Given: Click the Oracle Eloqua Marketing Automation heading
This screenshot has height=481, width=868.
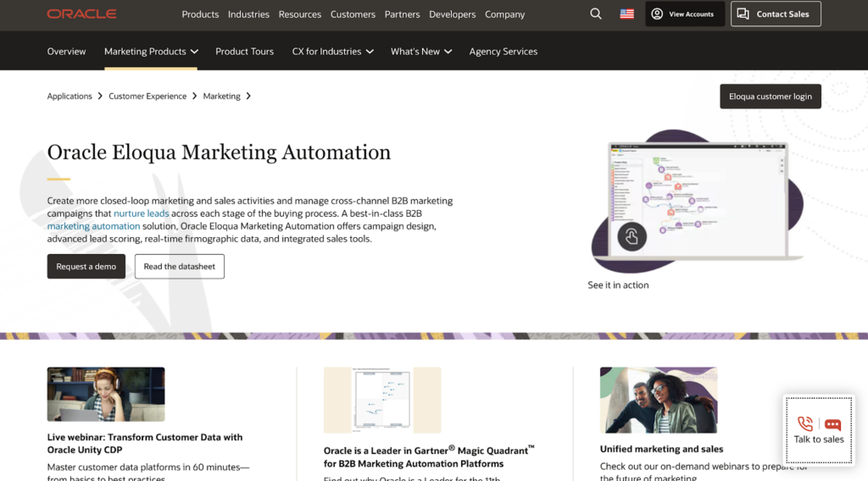Looking at the screenshot, I should pos(219,152).
